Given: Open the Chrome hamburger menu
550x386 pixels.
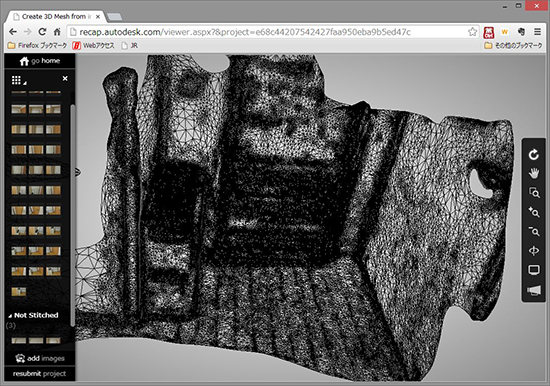Looking at the screenshot, I should pos(537,32).
